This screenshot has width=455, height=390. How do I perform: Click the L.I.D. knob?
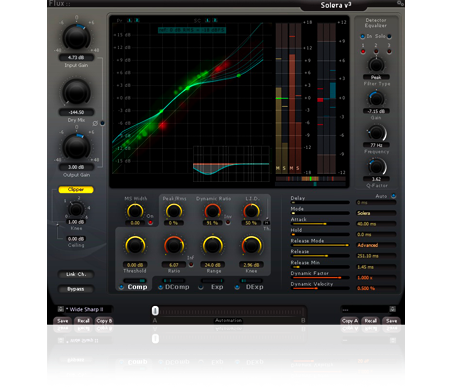tap(251, 211)
